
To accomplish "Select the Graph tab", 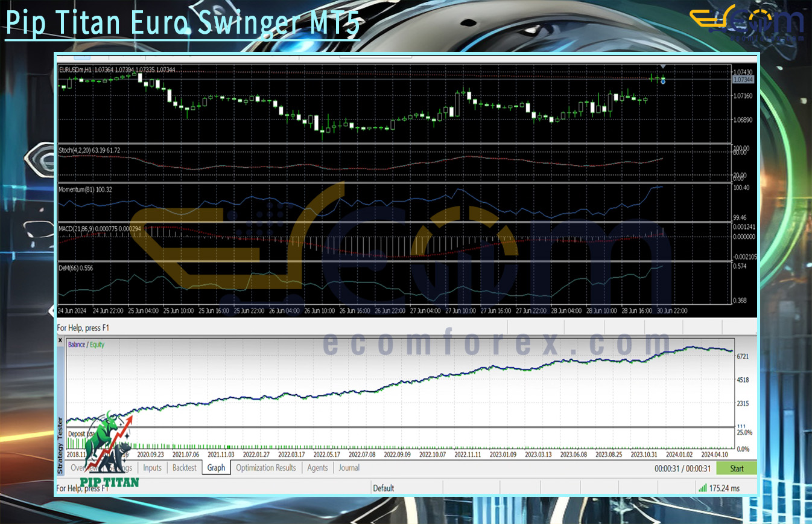I will (216, 468).
